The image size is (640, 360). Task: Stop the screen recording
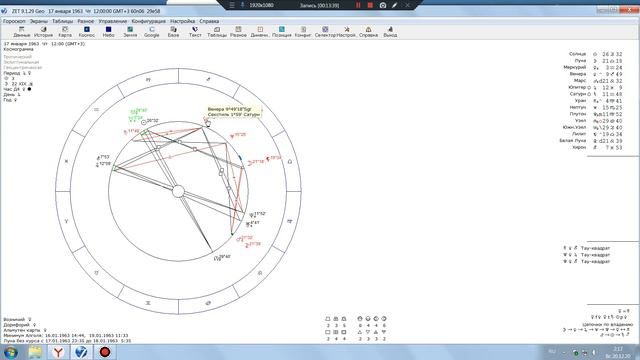click(x=370, y=5)
